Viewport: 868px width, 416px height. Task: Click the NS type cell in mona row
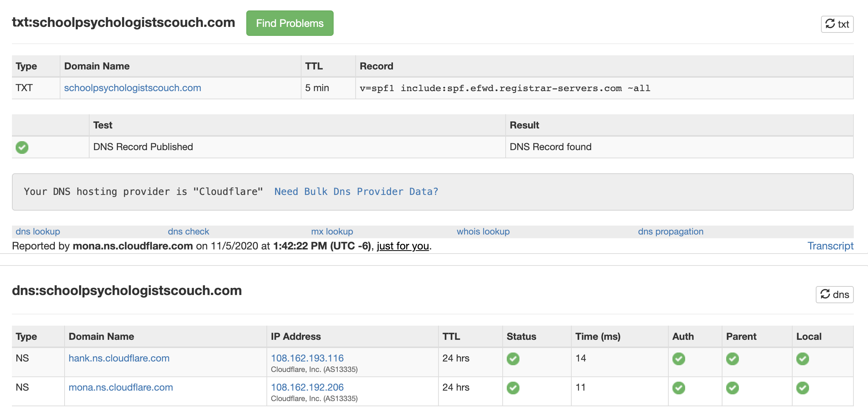pos(38,391)
